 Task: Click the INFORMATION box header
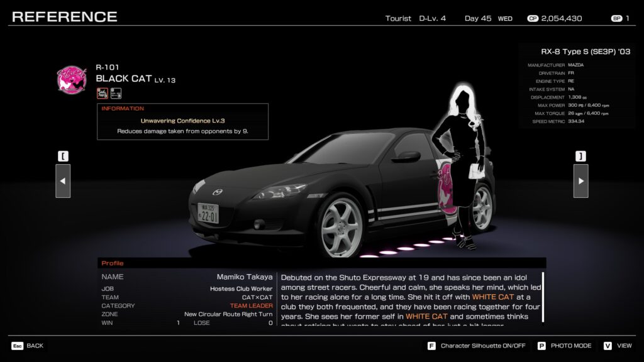[123, 108]
